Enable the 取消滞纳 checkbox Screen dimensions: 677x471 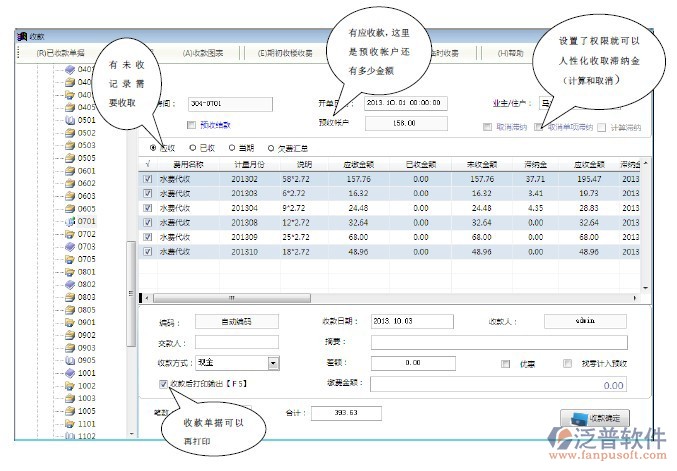[487, 127]
